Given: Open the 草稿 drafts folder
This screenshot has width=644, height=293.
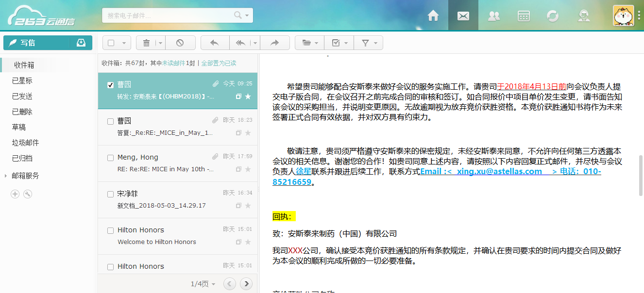Looking at the screenshot, I should pyautogui.click(x=19, y=127).
